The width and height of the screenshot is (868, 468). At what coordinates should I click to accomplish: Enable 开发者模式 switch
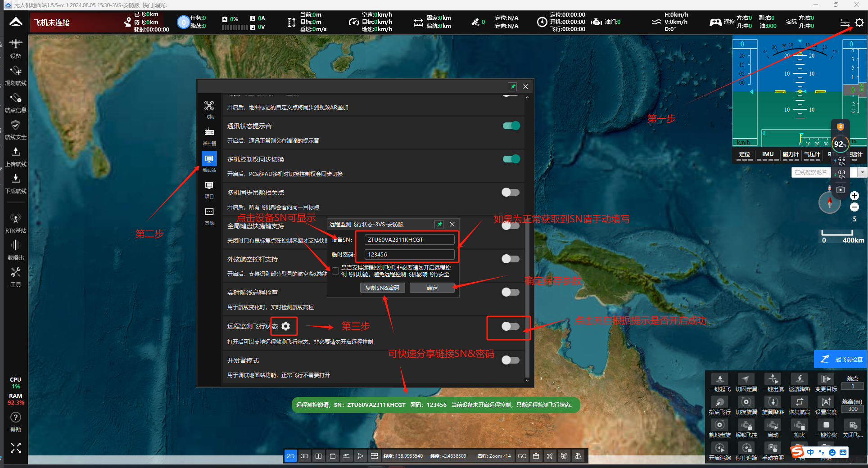511,360
